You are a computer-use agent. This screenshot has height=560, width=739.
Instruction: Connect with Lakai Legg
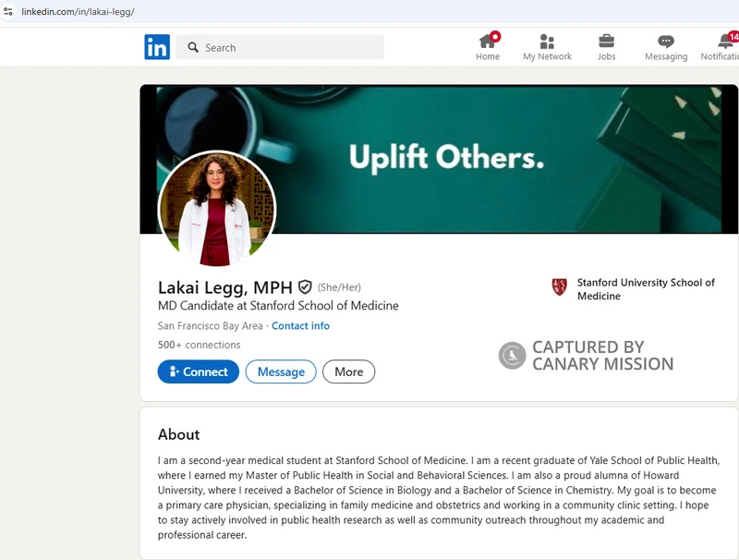click(199, 371)
